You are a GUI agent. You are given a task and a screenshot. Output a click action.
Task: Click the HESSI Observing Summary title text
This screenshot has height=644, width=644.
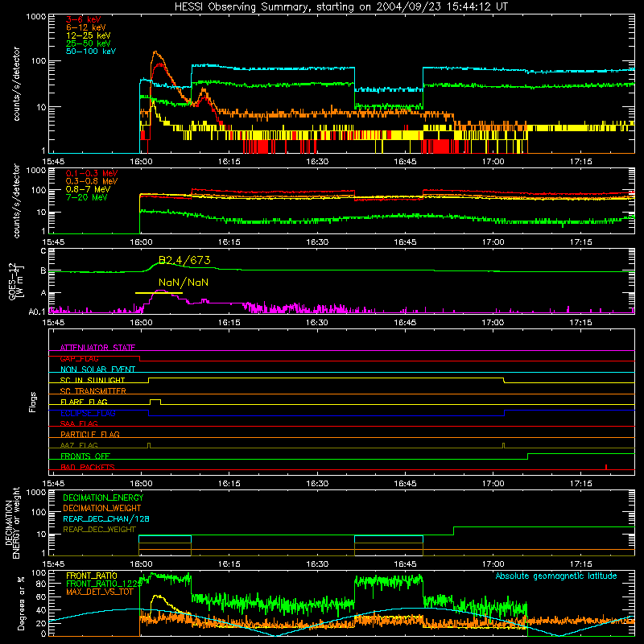pyautogui.click(x=341, y=6)
